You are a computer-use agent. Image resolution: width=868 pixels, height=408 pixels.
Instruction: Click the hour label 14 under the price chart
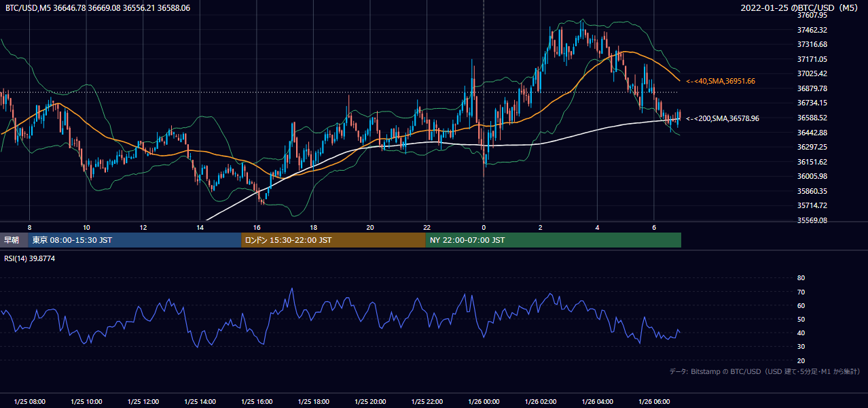200,227
